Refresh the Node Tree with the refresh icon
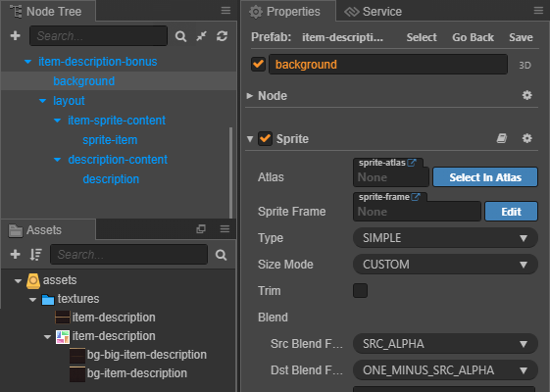This screenshot has width=550, height=392. coord(222,35)
